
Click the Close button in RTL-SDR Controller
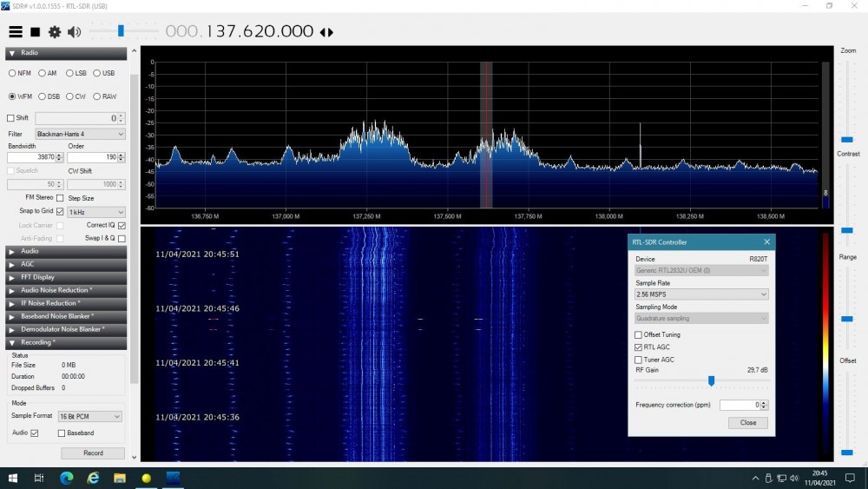click(748, 422)
